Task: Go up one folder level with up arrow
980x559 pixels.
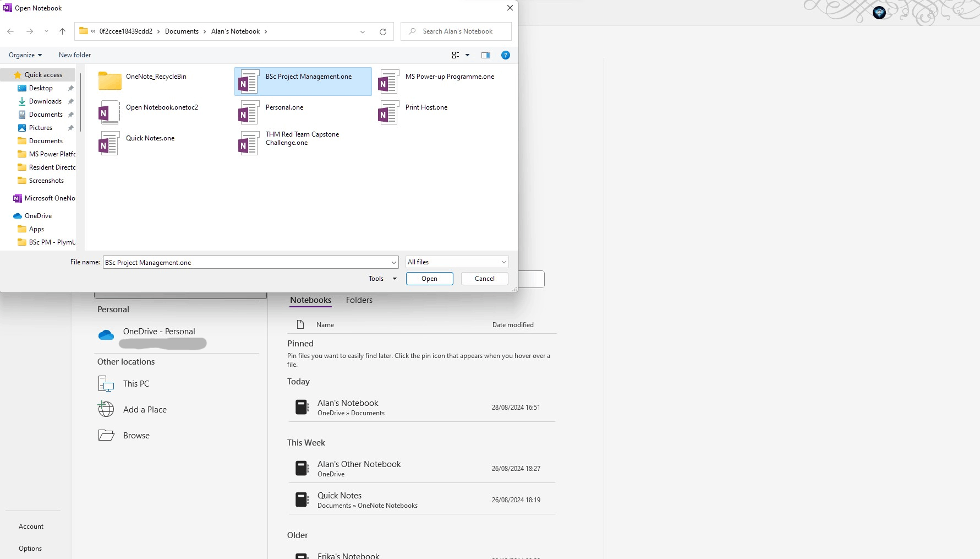Action: point(63,31)
